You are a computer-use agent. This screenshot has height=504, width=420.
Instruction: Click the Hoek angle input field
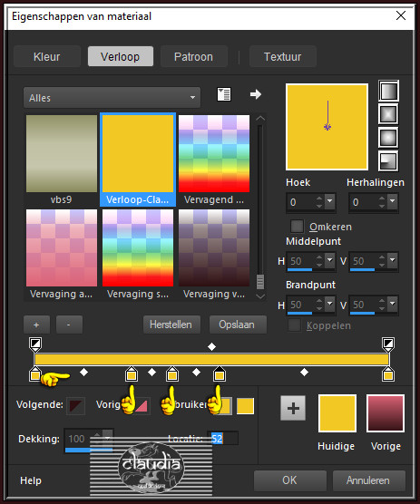coord(300,201)
